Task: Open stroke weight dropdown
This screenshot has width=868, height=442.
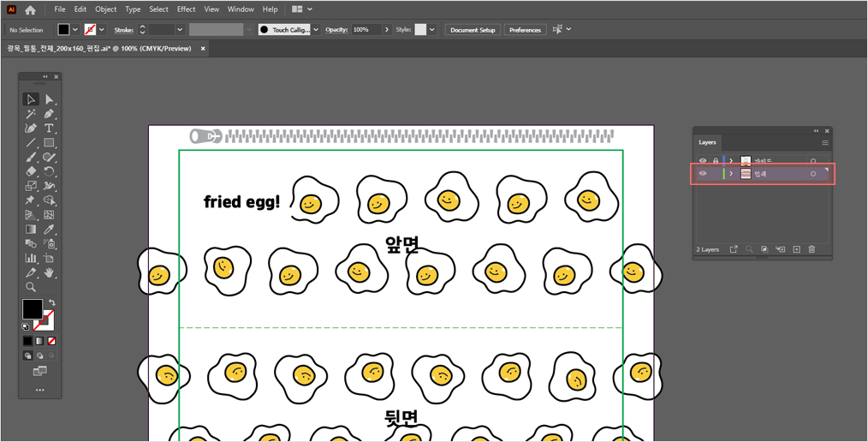Action: [x=180, y=30]
